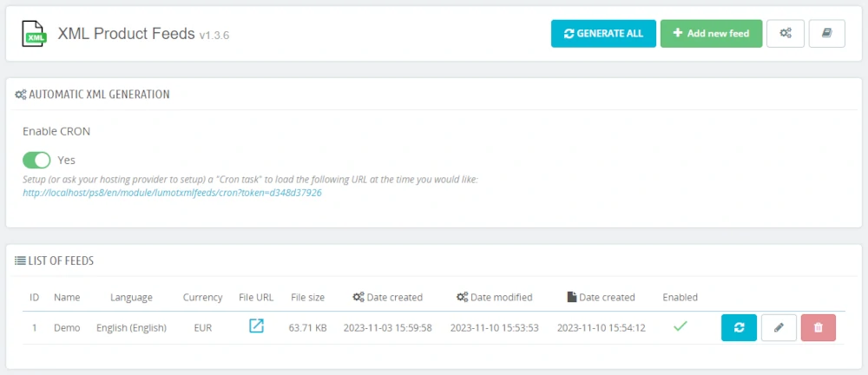Open the cron task URL link
The height and width of the screenshot is (375, 868).
172,193
